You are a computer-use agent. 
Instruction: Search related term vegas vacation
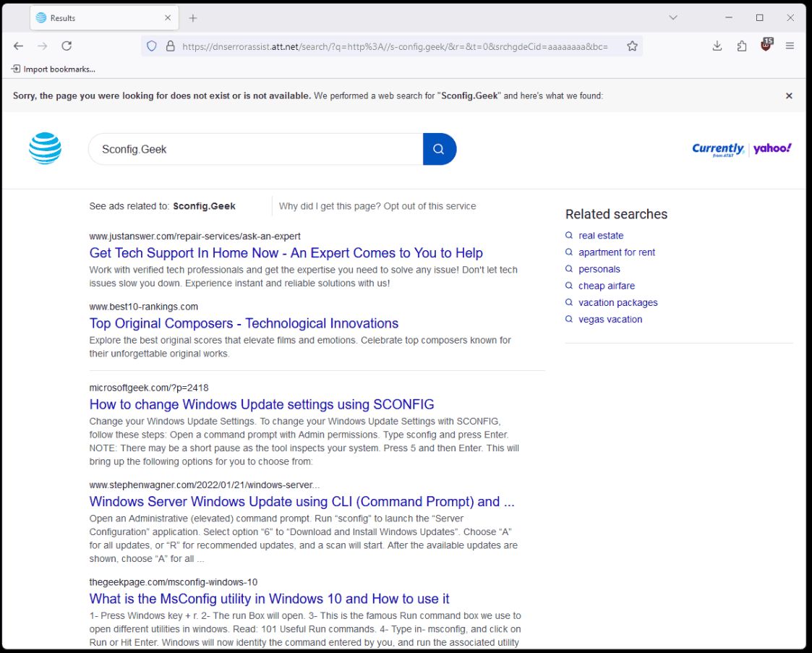click(x=610, y=320)
